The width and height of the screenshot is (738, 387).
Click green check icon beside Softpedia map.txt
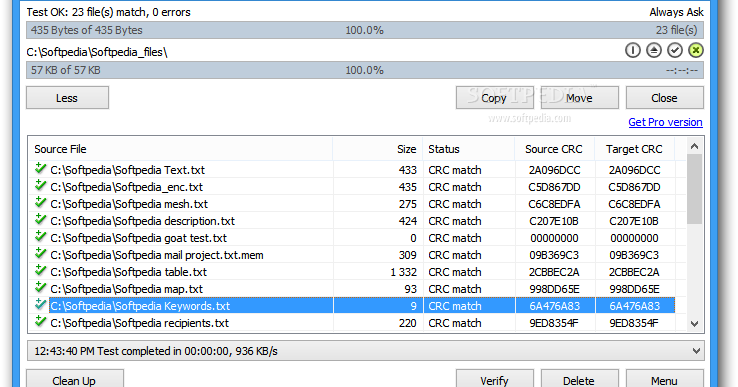click(x=40, y=288)
